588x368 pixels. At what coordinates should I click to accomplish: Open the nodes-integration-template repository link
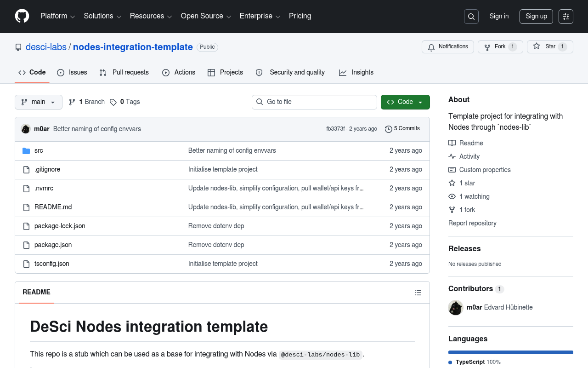coord(133,47)
